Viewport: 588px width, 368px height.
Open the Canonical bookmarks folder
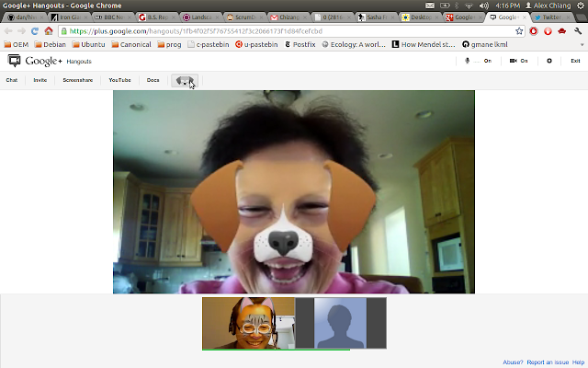pos(130,45)
